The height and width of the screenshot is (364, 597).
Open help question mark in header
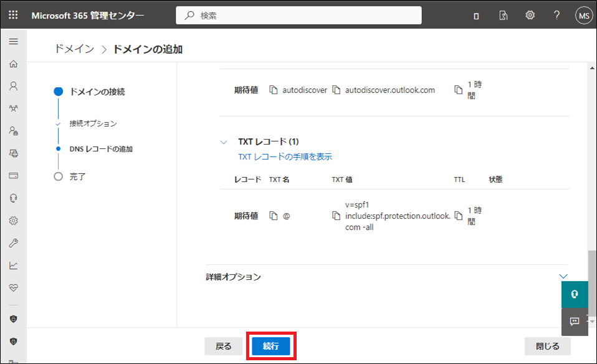click(556, 15)
